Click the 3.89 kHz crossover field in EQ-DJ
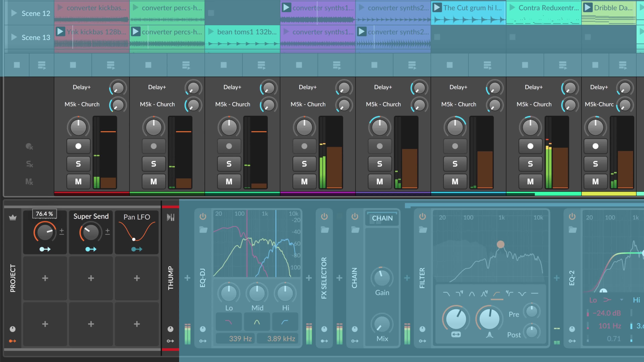Image resolution: width=644 pixels, height=362 pixels. pos(278,339)
